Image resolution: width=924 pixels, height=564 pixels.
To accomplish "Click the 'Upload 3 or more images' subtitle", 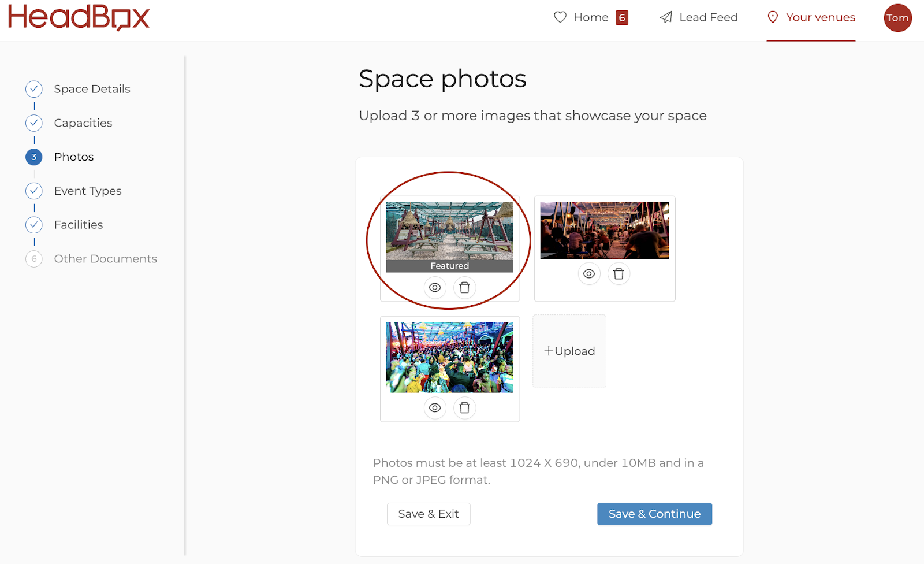I will click(x=532, y=116).
